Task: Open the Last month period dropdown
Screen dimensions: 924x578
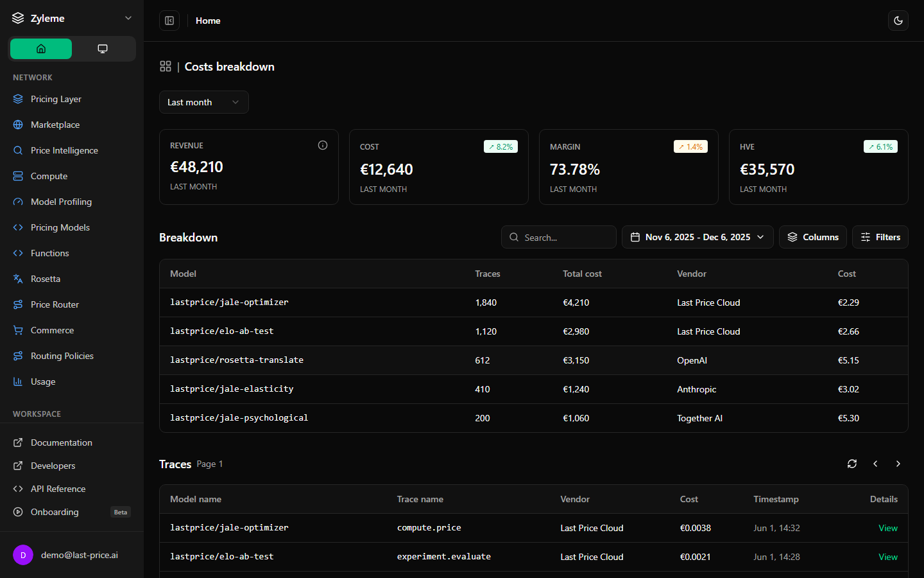Action: click(204, 102)
